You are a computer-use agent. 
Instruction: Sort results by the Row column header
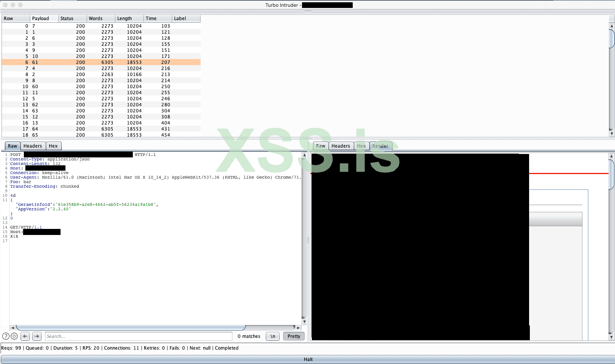(x=16, y=19)
